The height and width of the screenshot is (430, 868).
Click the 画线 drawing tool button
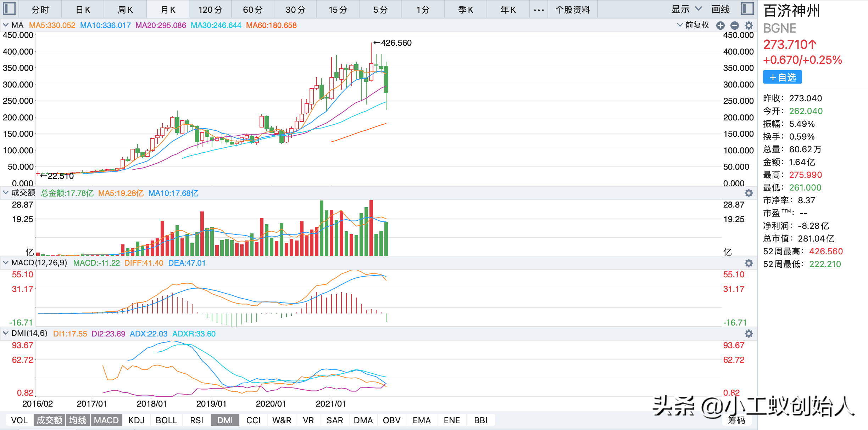click(720, 9)
